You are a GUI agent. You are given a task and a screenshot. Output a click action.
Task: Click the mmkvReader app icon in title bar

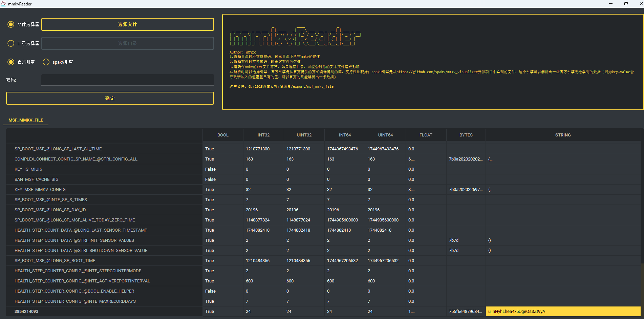pos(4,4)
